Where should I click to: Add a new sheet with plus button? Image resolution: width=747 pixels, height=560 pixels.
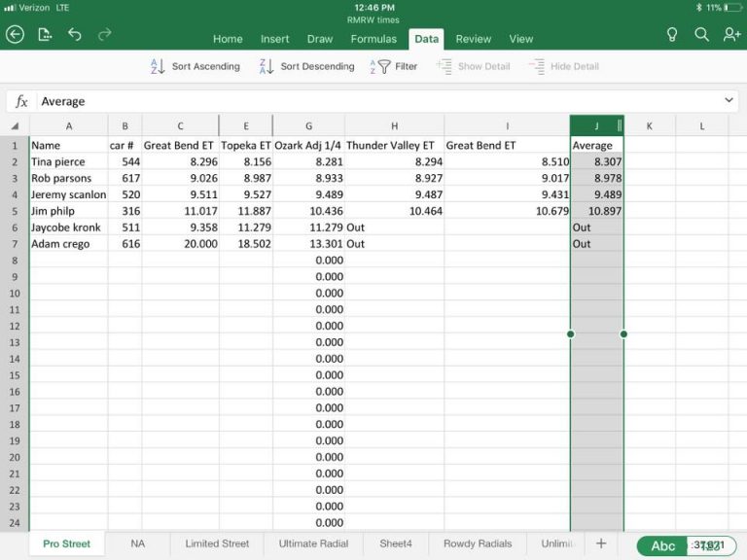point(601,543)
